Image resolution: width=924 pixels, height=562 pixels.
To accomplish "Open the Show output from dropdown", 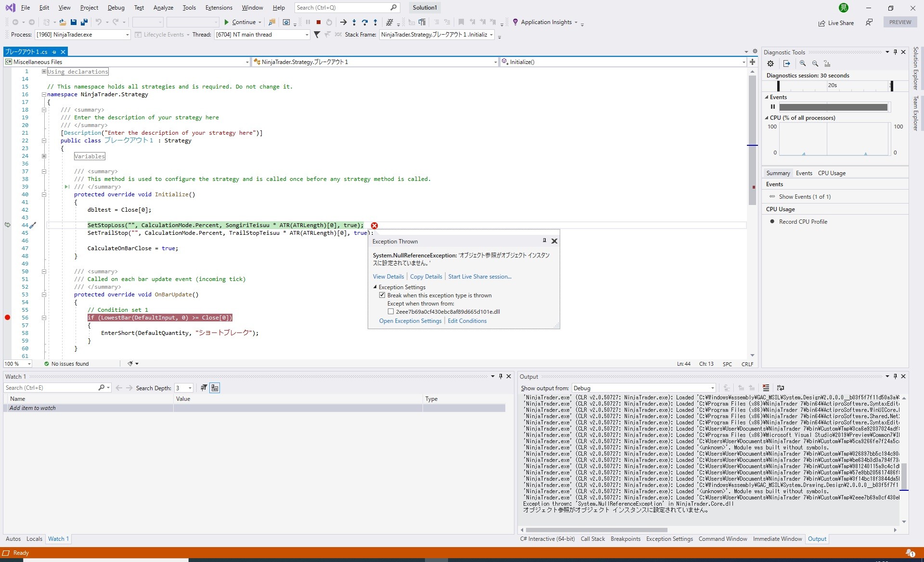I will [x=643, y=388].
